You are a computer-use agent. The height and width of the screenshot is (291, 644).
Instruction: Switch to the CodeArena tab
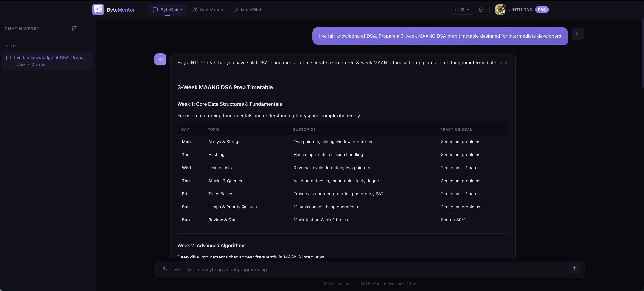[208, 10]
